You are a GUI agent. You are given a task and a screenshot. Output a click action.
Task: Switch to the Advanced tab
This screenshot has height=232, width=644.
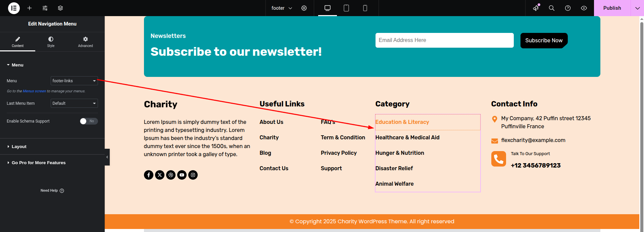(x=86, y=42)
